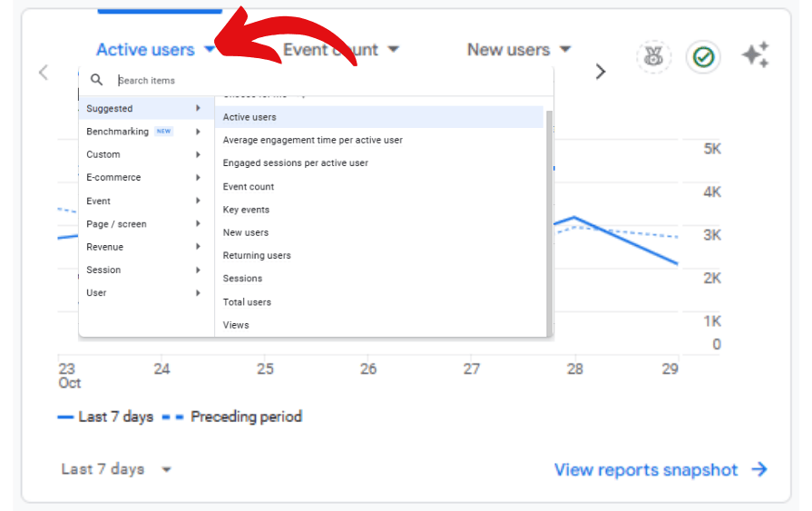Open the New users metric dropdown
This screenshot has width=812, height=511.
[x=519, y=50]
